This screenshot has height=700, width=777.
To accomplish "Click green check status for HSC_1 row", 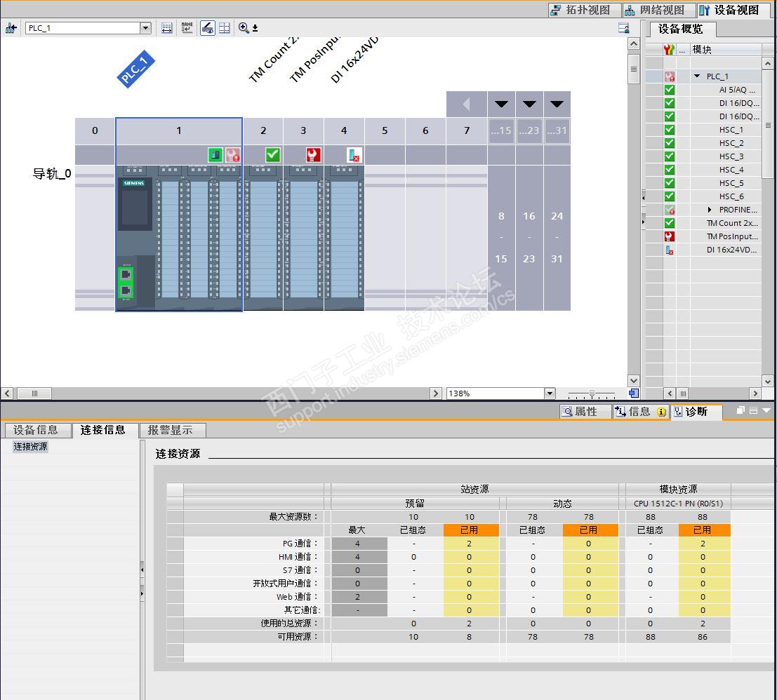I will click(x=670, y=130).
